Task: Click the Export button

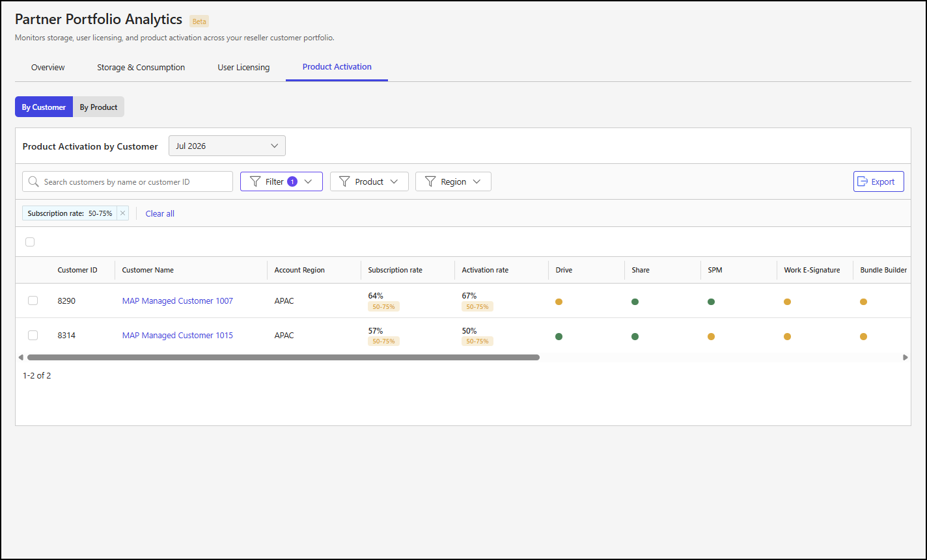Action: point(879,181)
